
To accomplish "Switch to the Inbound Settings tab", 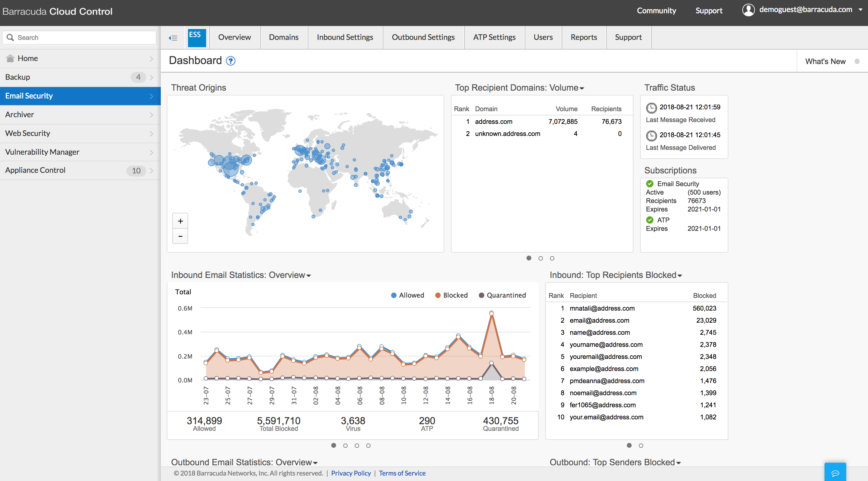I will 345,37.
